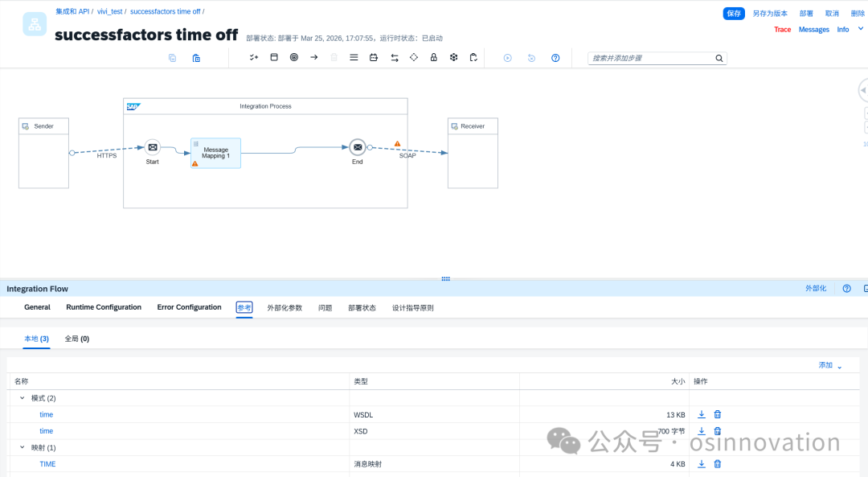Collapse the 模式 (2) group
This screenshot has height=477, width=868.
click(23, 398)
